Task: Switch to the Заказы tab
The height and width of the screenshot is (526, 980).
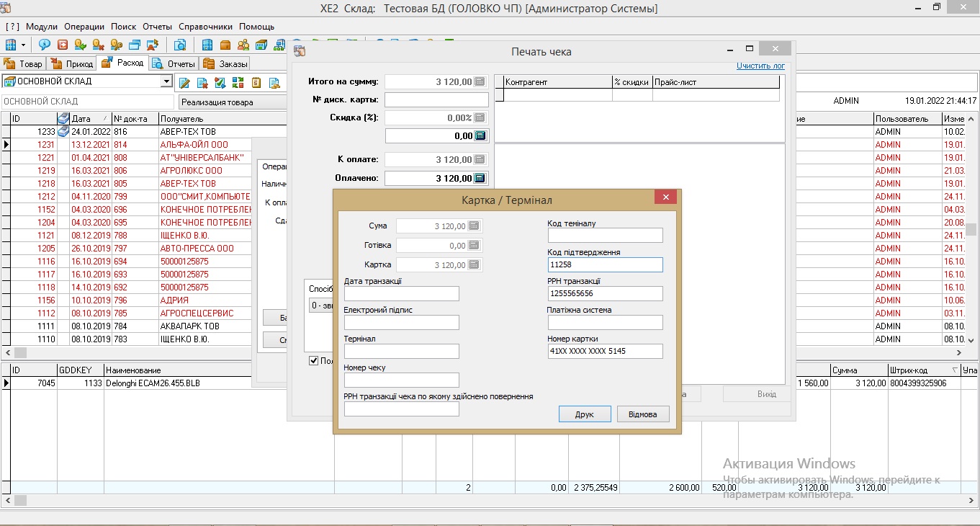Action: [226, 63]
